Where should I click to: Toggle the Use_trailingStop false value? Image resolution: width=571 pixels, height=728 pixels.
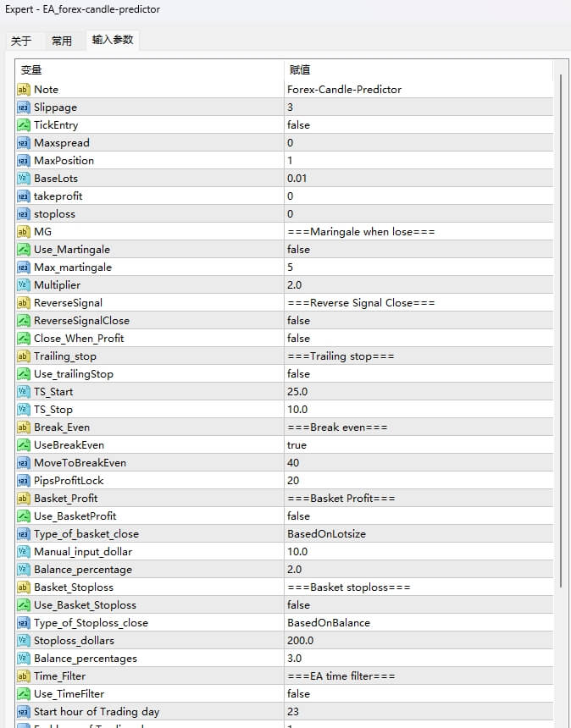tap(299, 374)
